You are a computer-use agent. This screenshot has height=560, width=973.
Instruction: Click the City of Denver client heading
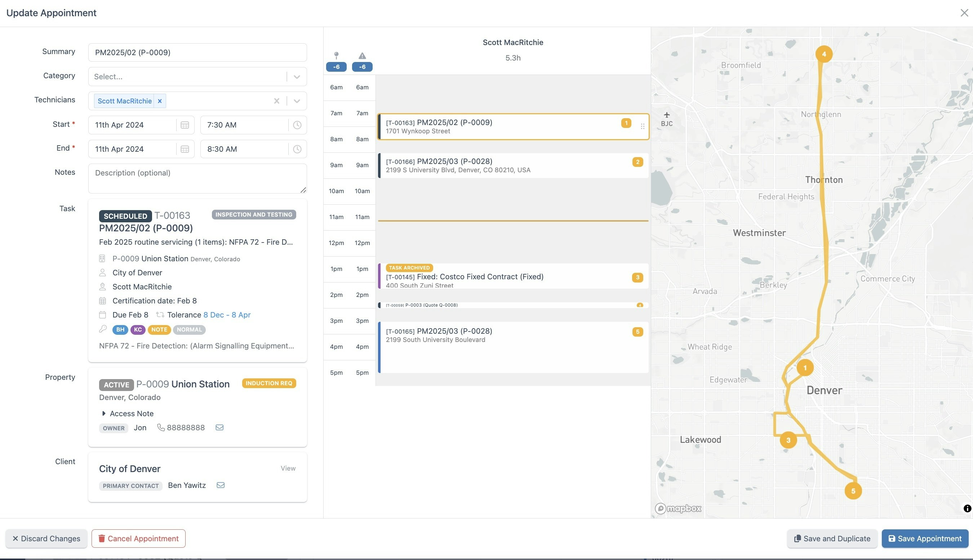[130, 469]
